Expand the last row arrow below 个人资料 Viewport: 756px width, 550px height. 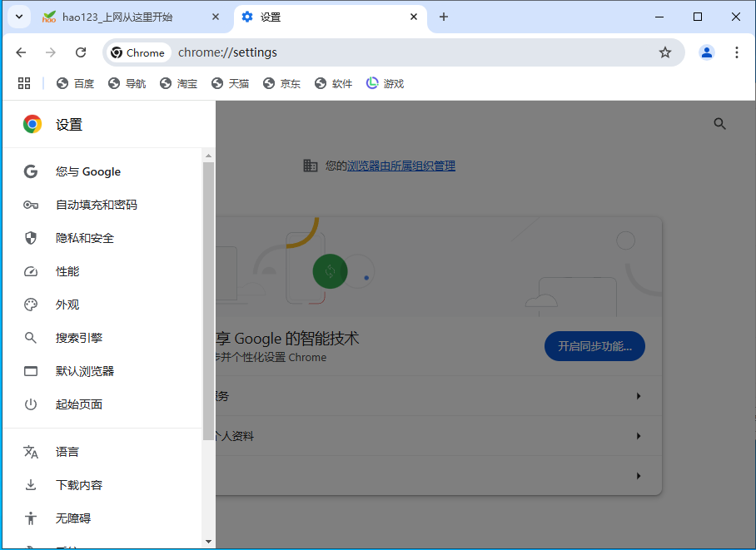pyautogui.click(x=639, y=476)
